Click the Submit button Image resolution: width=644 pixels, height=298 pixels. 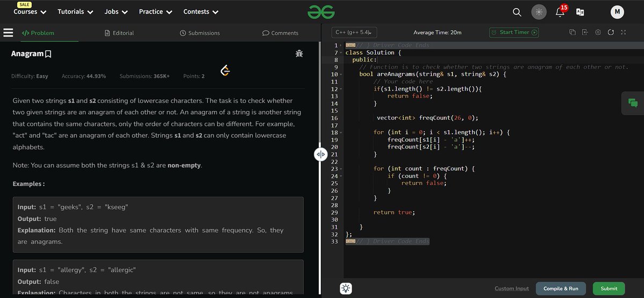click(609, 288)
